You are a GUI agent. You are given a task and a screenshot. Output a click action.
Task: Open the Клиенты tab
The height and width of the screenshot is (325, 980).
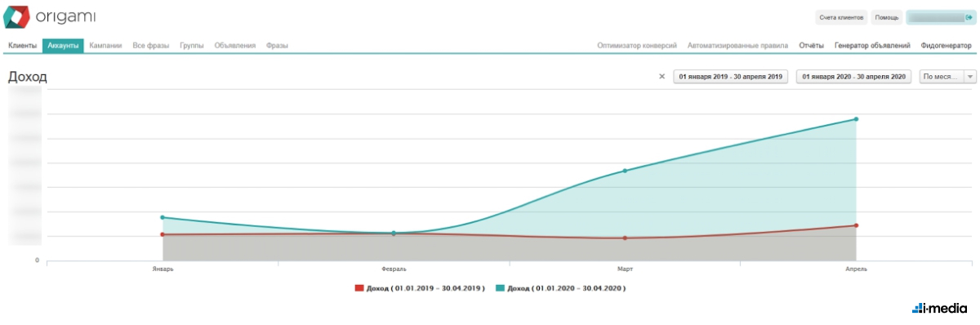[x=23, y=46]
